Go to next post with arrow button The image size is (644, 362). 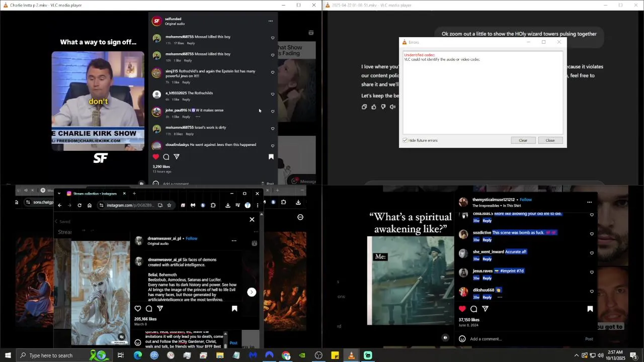[252, 292]
